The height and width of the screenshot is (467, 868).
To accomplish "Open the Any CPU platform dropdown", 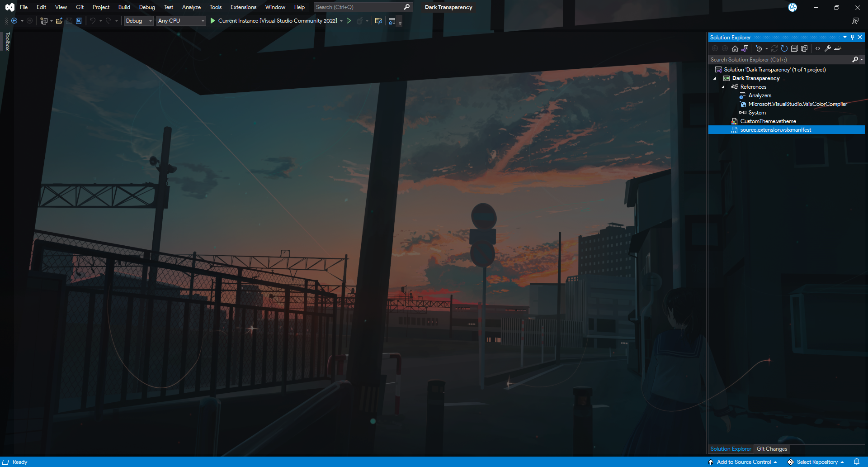I will point(181,21).
